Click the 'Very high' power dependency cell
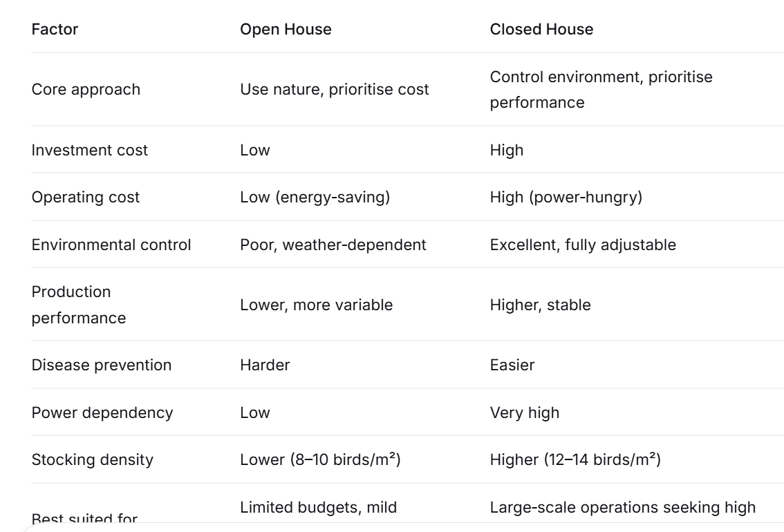This screenshot has height=532, width=784. [525, 412]
